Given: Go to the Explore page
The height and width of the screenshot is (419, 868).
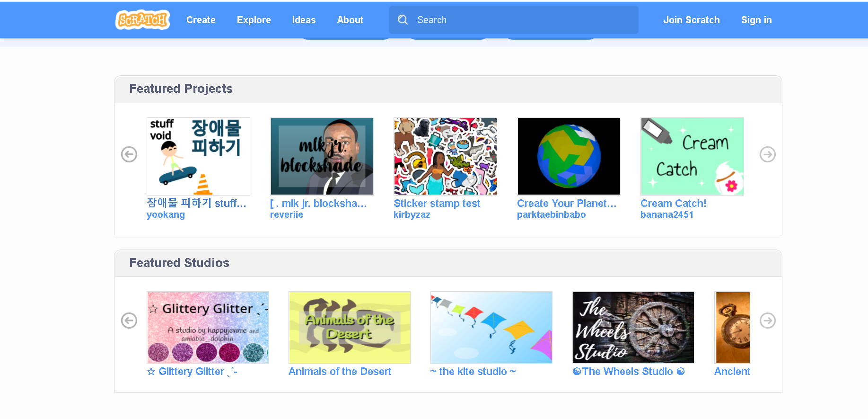Looking at the screenshot, I should (254, 20).
